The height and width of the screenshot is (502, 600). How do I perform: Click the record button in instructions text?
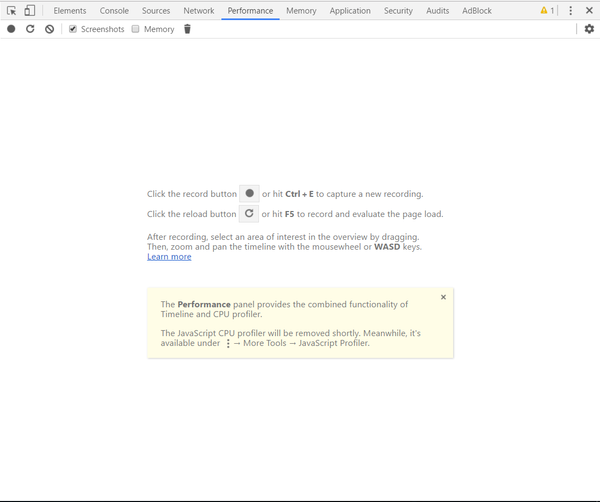(249, 194)
